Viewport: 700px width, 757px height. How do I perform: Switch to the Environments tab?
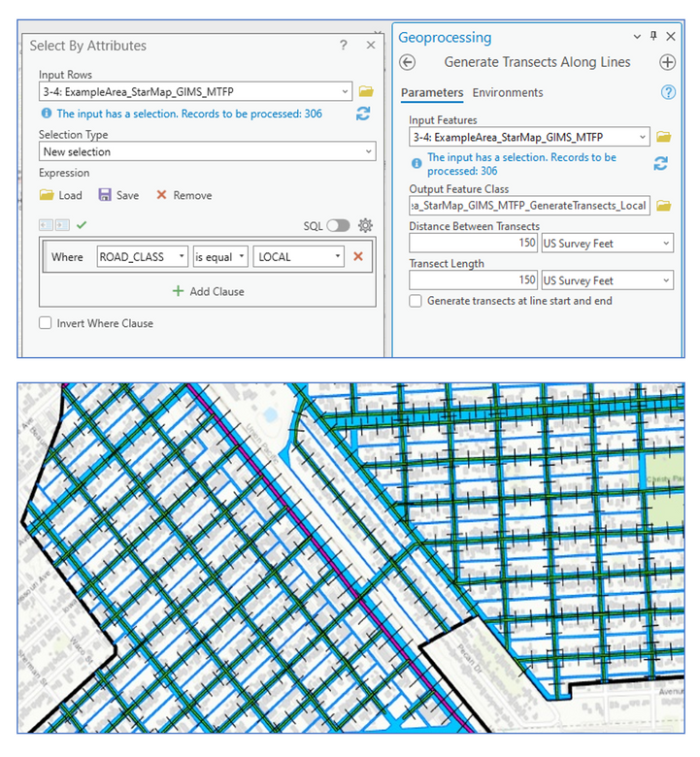click(x=508, y=92)
